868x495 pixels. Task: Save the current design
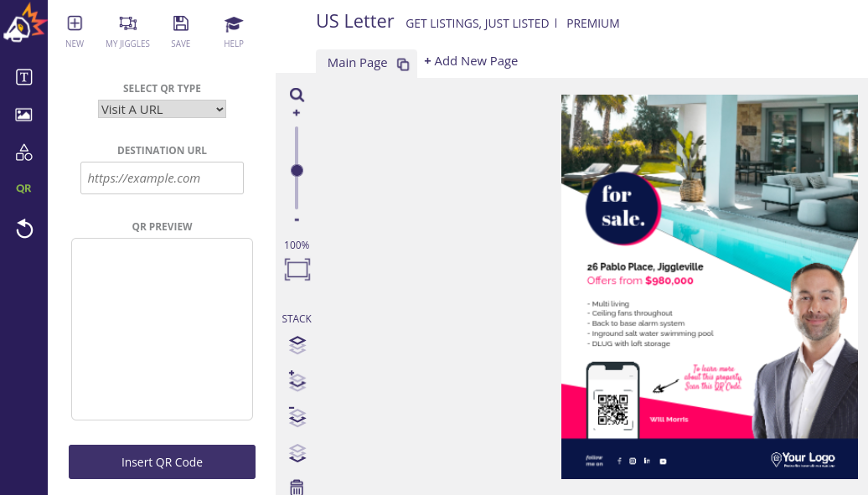(180, 32)
